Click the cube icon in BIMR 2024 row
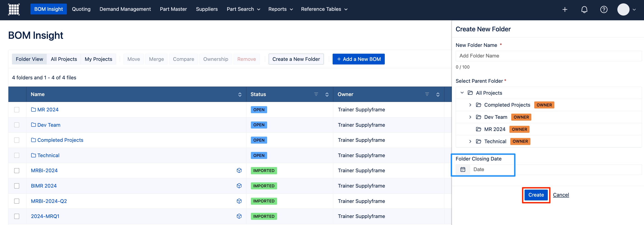Screen dimensions: 644x225 [239, 186]
